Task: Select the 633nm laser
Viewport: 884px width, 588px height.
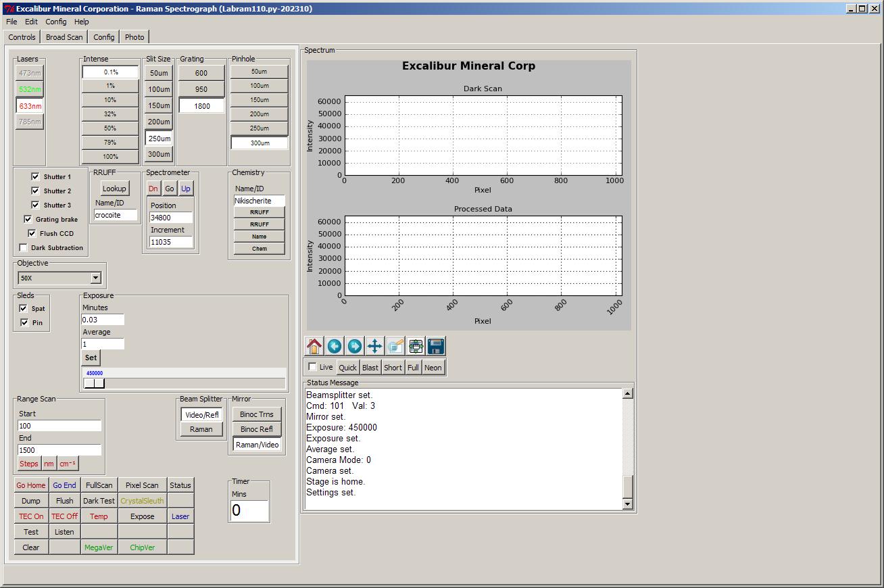Action: coord(30,106)
